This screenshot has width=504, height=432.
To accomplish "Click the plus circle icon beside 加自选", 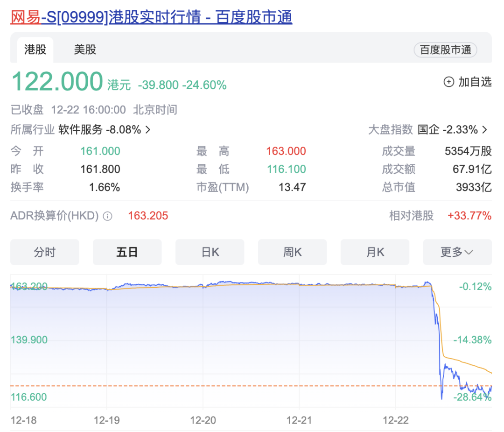I will click(x=448, y=82).
